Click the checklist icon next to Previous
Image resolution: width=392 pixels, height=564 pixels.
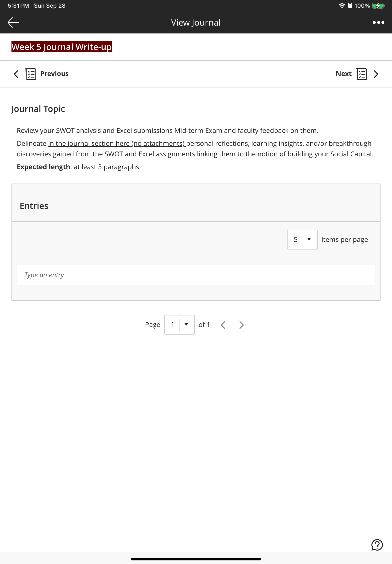[x=31, y=74]
